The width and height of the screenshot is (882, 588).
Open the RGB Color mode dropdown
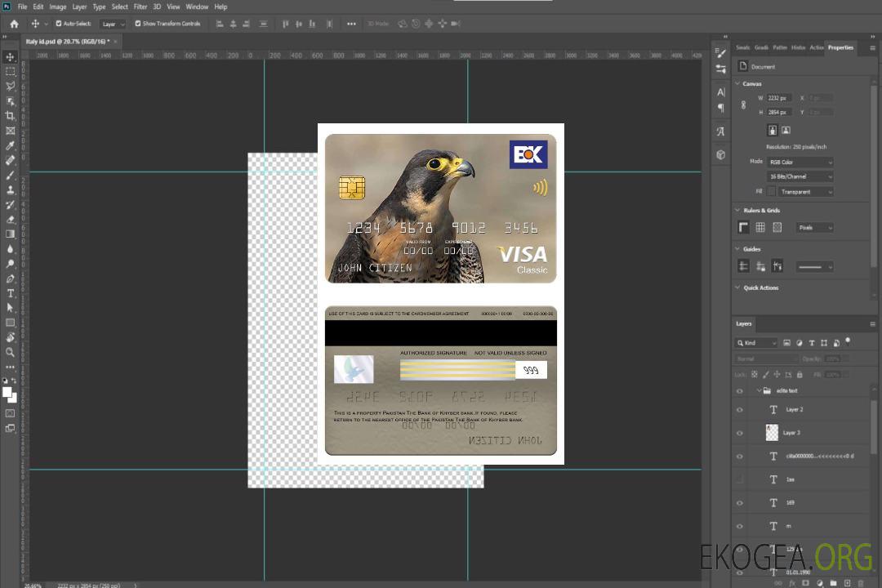point(800,162)
